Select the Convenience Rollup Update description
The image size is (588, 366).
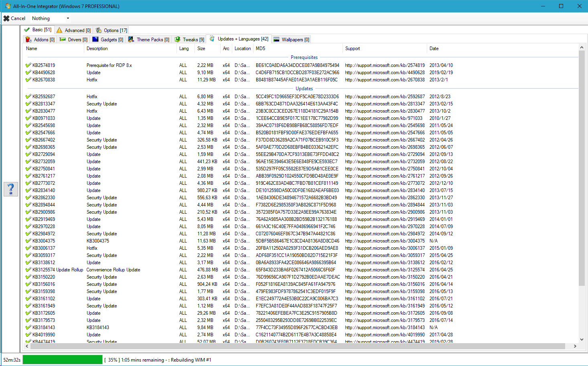click(x=113, y=270)
